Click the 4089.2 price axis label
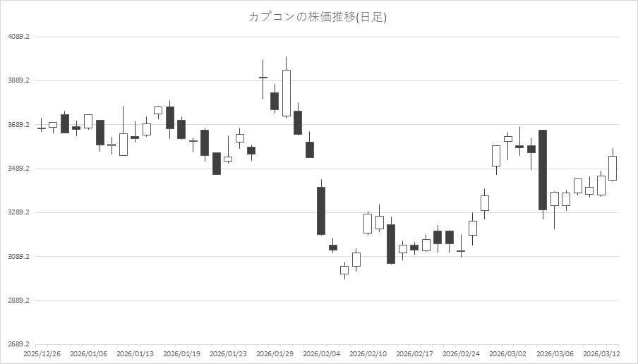This screenshot has height=364, width=638. (x=20, y=37)
